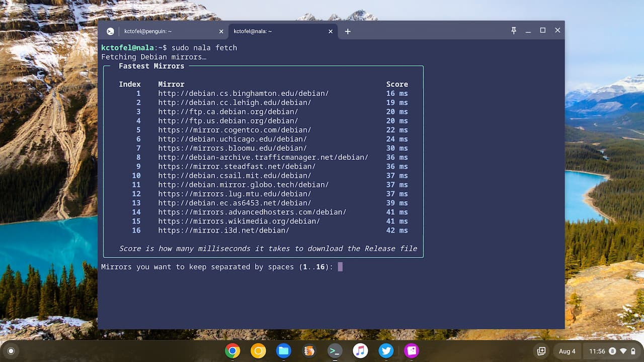This screenshot has height=362, width=644.
Task: Click the 'sudo nala fetch' command text
Action: [204, 48]
